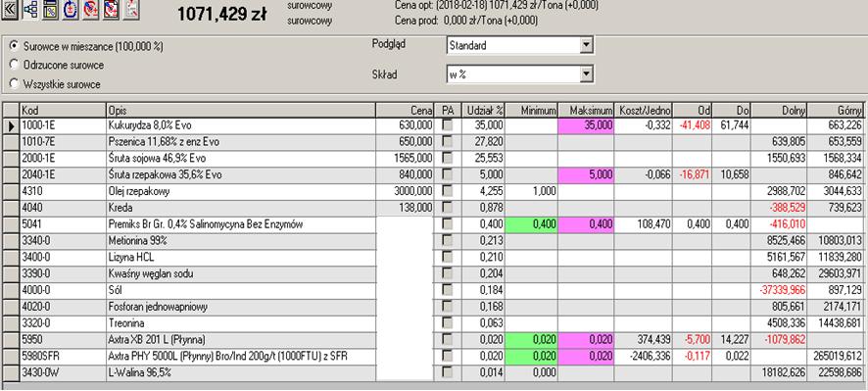Click the Minimum column header
This screenshot has height=391, width=868.
531,110
